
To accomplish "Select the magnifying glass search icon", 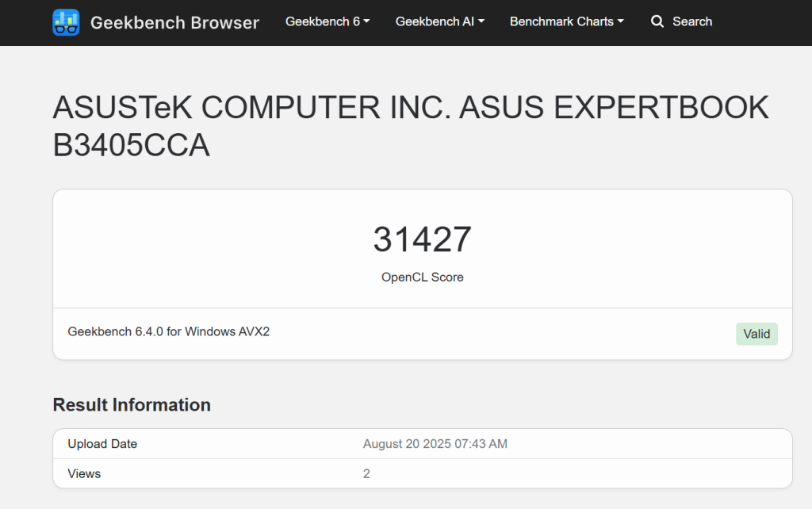I will pyautogui.click(x=657, y=21).
